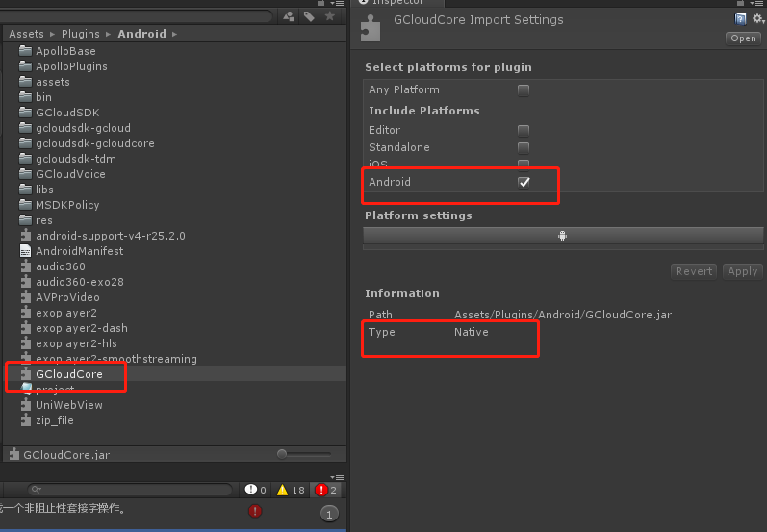Click the favorites star icon
767x532 pixels.
pos(330,16)
